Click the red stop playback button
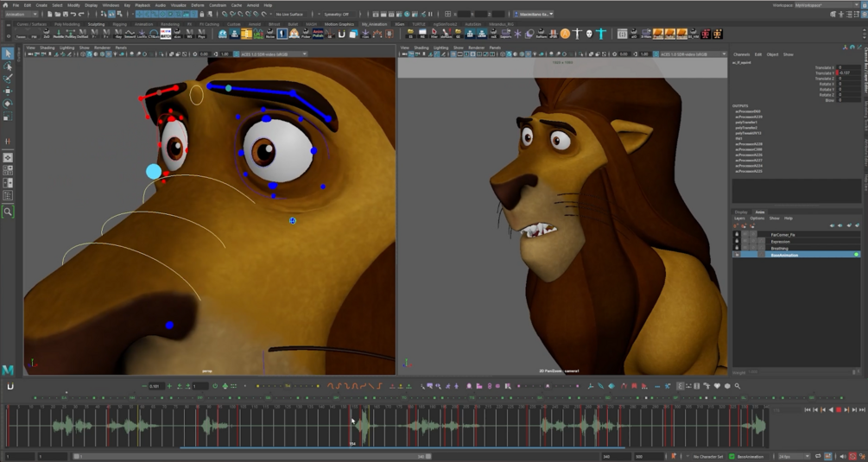This screenshot has height=462, width=868. click(x=839, y=409)
